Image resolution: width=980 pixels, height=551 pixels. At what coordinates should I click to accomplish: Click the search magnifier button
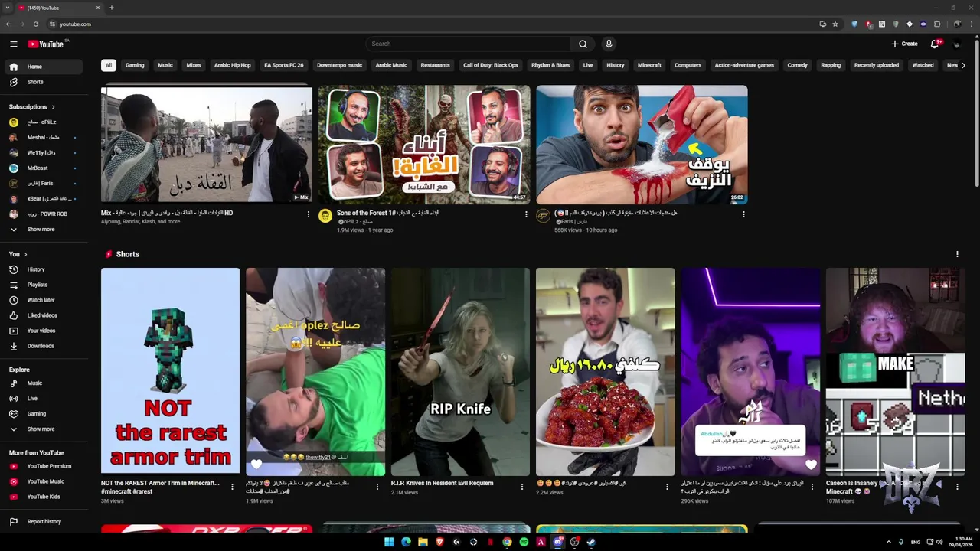coord(583,44)
